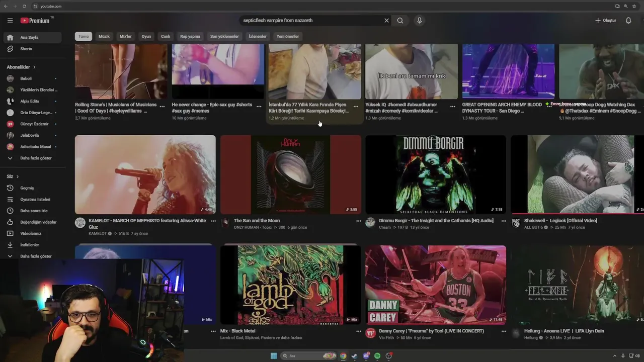Viewport: 644px width, 362px height.
Task: Open options for Rolling Stone's short
Action: 162,107
